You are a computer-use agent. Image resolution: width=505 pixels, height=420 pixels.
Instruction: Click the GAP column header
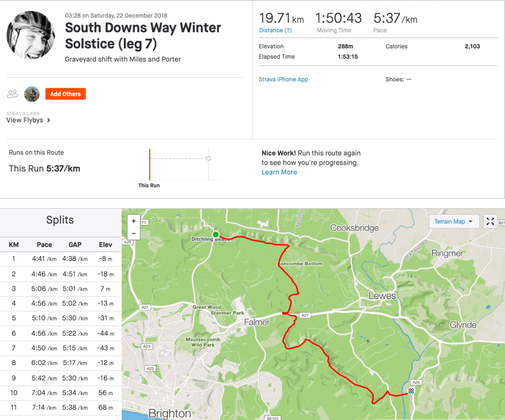(75, 245)
